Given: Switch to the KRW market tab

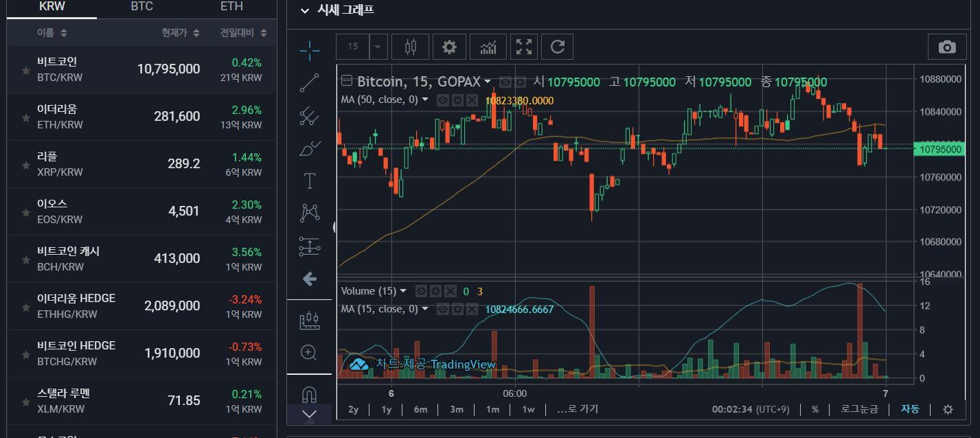Looking at the screenshot, I should point(52,7).
